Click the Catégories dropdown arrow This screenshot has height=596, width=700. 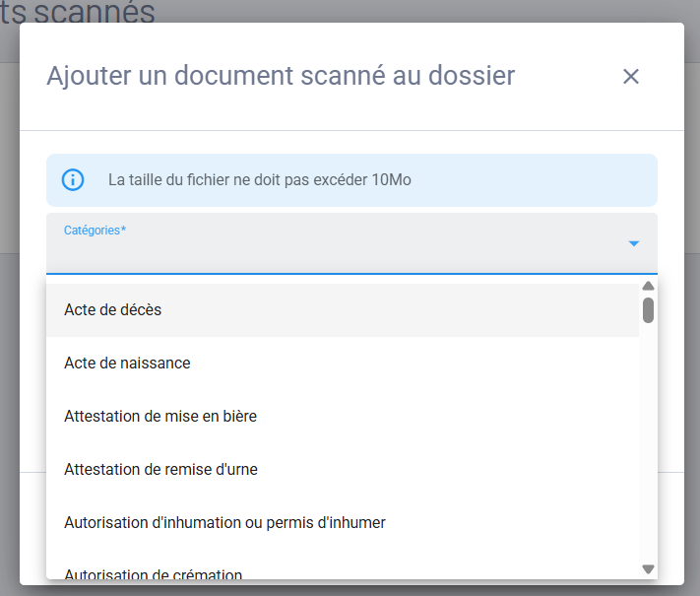point(634,243)
